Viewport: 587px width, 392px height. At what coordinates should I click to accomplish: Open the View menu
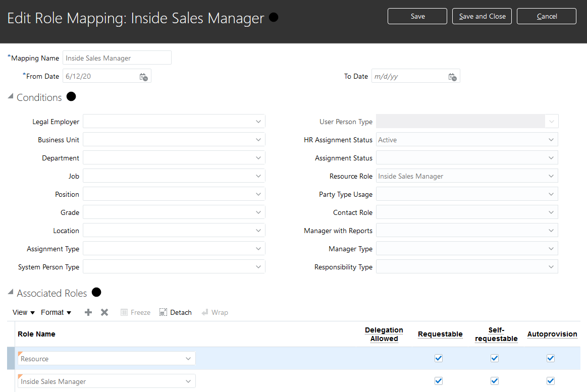[x=23, y=312]
